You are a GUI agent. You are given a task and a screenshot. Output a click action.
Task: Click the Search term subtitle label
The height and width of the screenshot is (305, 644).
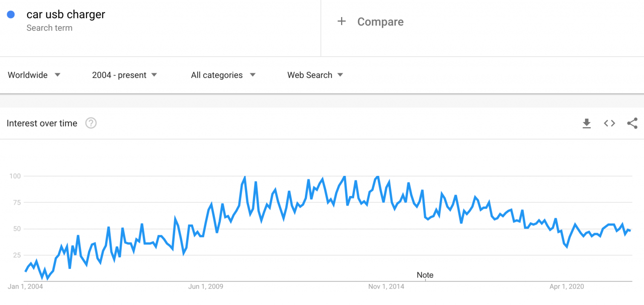point(49,28)
